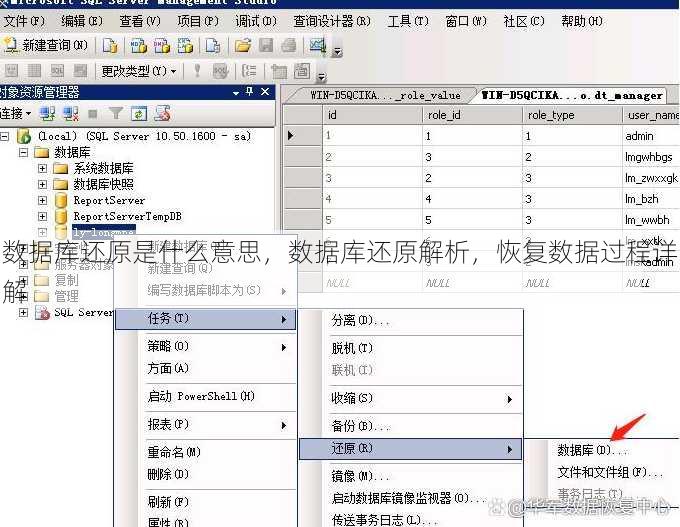Image resolution: width=680 pixels, height=527 pixels.
Task: Open the 查看(V) menu
Action: pos(140,21)
